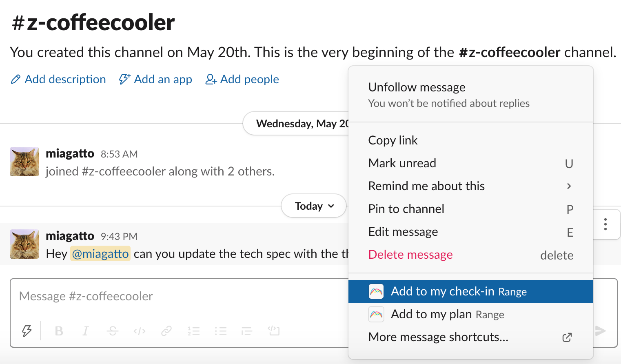The width and height of the screenshot is (621, 364).
Task: Open the lightning bolt shortcuts menu
Action: pos(27,331)
